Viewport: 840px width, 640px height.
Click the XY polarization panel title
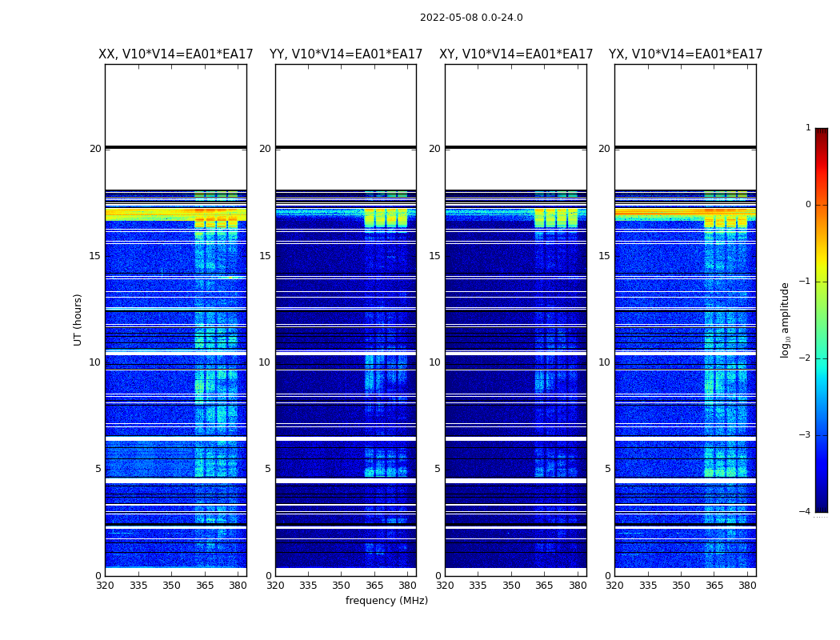point(516,54)
